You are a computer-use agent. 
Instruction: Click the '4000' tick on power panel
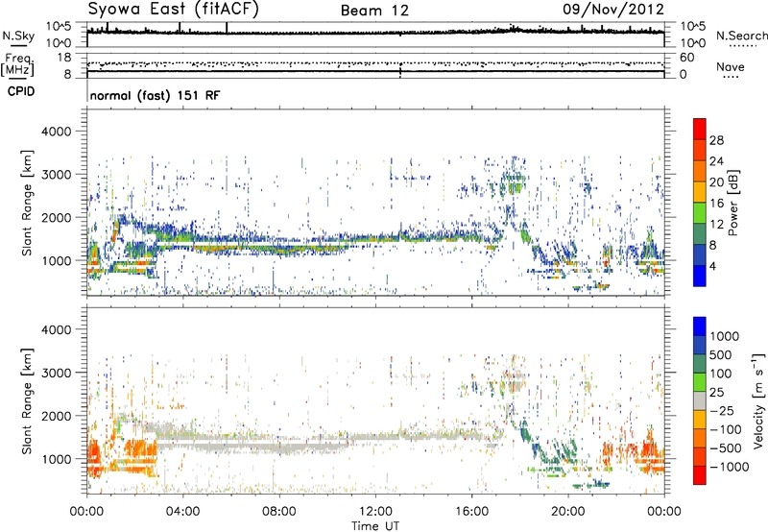(x=57, y=132)
